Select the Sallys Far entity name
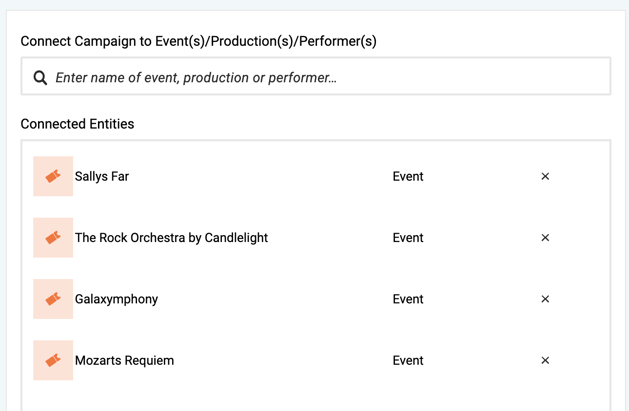629x411 pixels. 102,176
